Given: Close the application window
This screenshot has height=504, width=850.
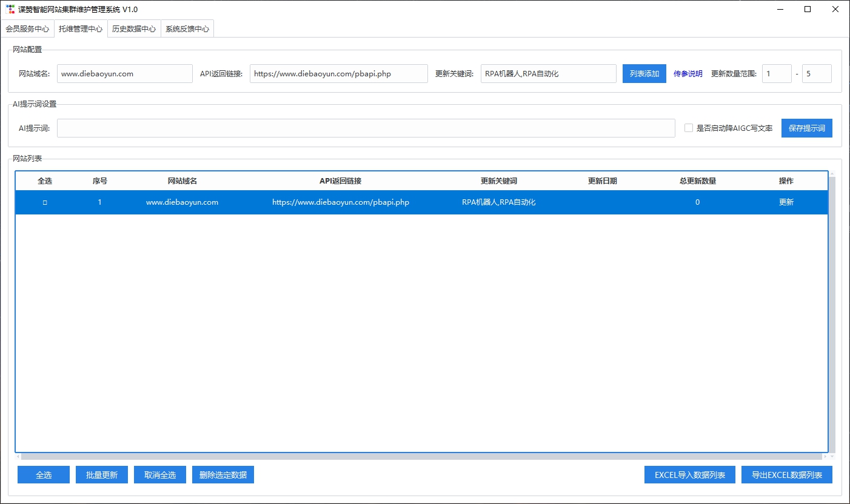Looking at the screenshot, I should tap(835, 9).
